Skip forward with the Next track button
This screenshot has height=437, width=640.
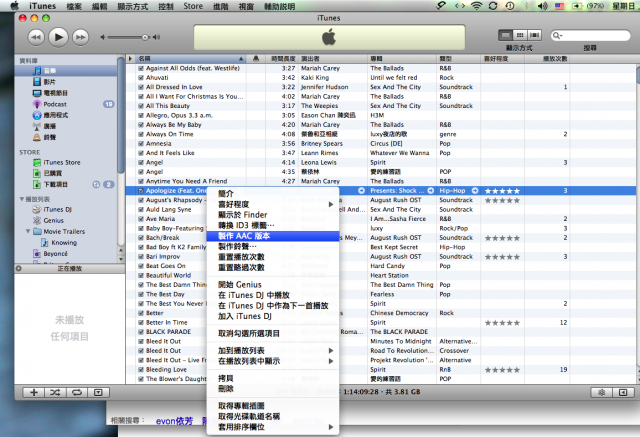(x=80, y=37)
